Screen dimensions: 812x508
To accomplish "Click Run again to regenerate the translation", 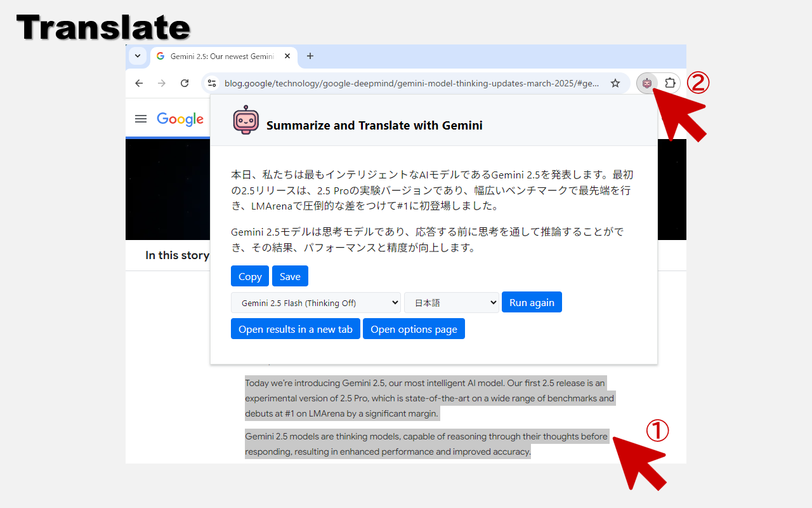I will point(532,302).
